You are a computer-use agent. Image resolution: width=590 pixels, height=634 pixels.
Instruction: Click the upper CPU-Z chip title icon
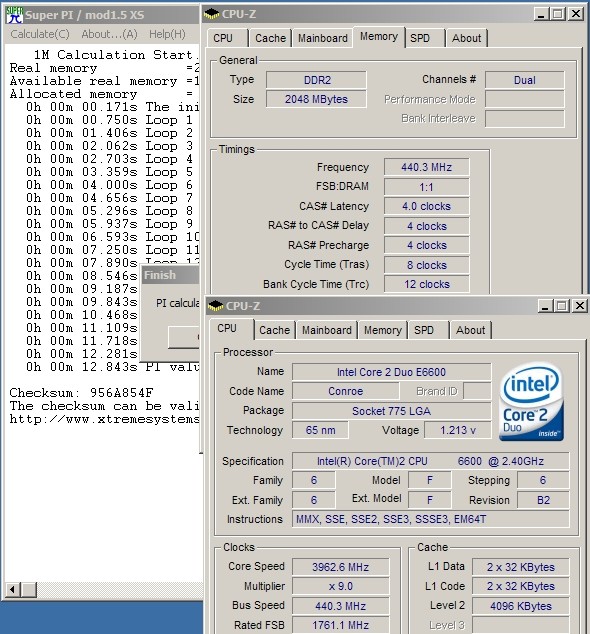(211, 15)
